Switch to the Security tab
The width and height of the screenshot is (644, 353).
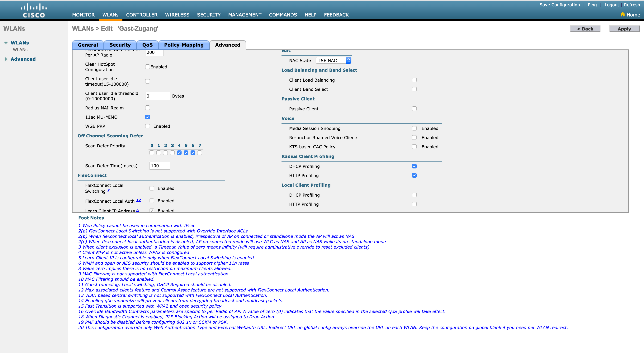point(120,45)
